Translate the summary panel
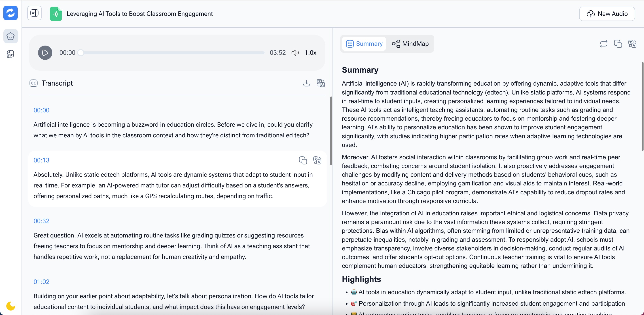Viewport: 644px width, 315px height. [x=632, y=44]
